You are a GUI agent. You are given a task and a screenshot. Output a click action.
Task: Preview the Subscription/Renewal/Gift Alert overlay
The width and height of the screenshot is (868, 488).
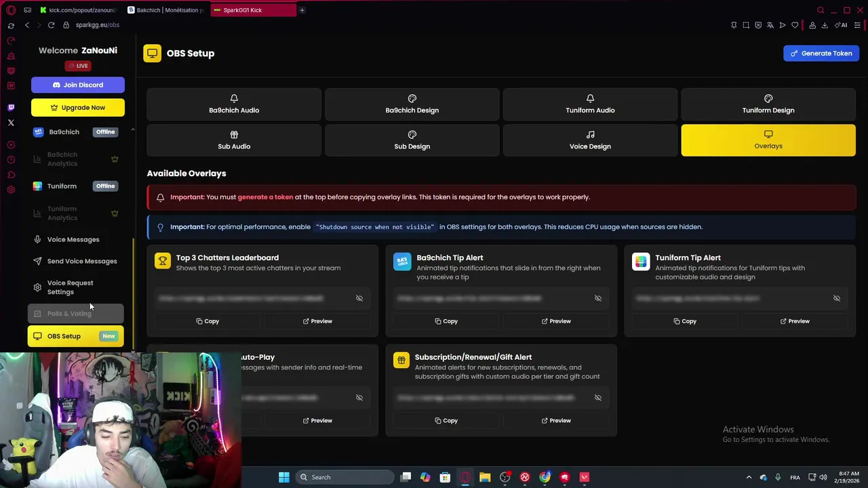pyautogui.click(x=556, y=421)
